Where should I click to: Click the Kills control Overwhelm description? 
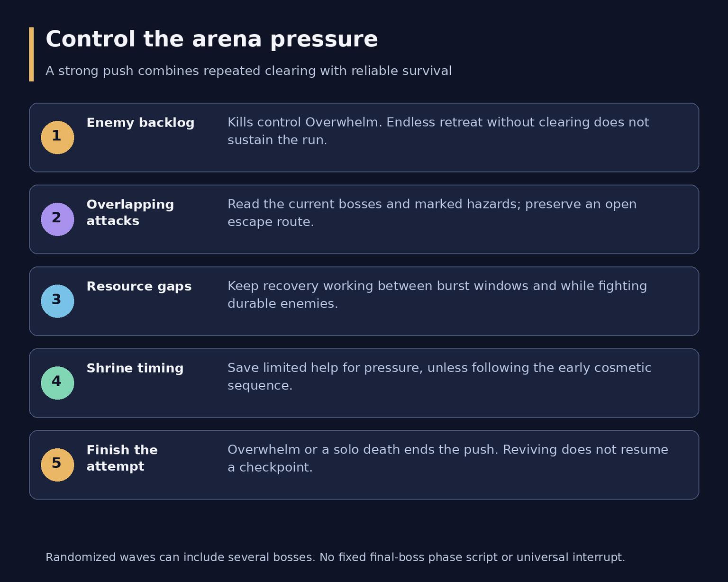click(438, 131)
